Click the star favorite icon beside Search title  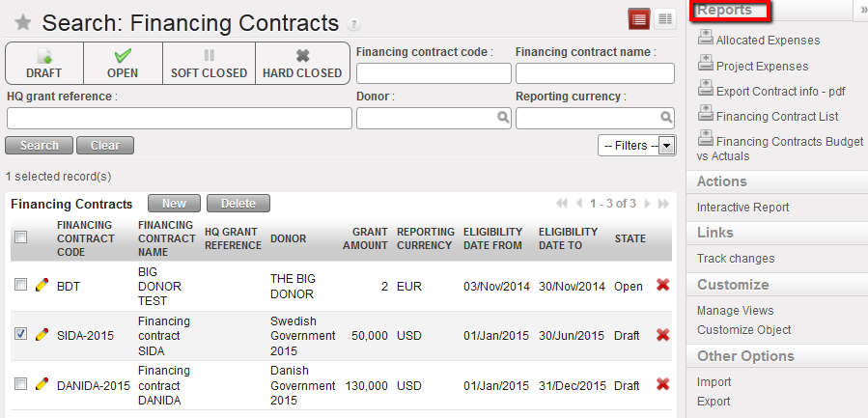coord(22,23)
